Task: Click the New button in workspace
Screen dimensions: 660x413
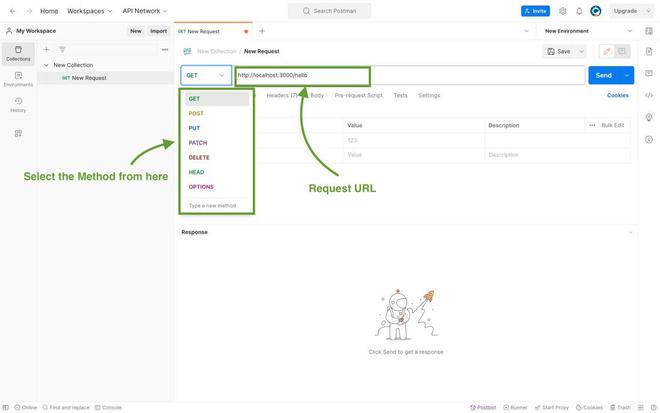Action: point(136,31)
